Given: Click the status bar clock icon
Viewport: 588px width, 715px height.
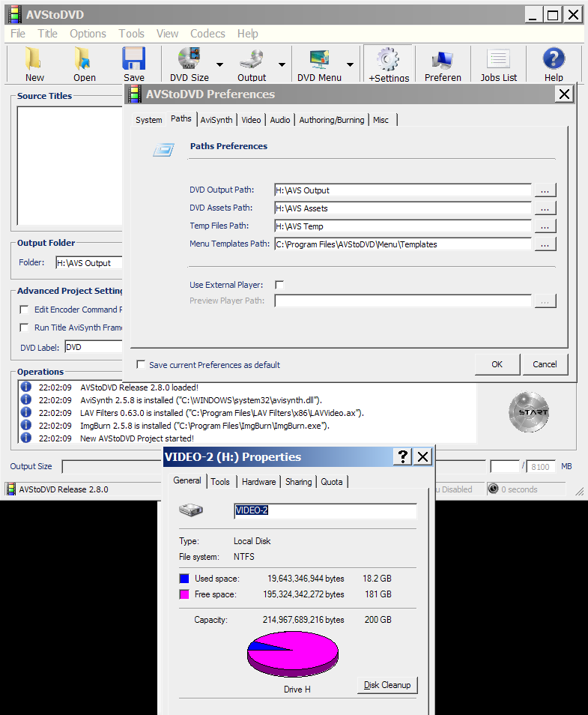Looking at the screenshot, I should [493, 489].
